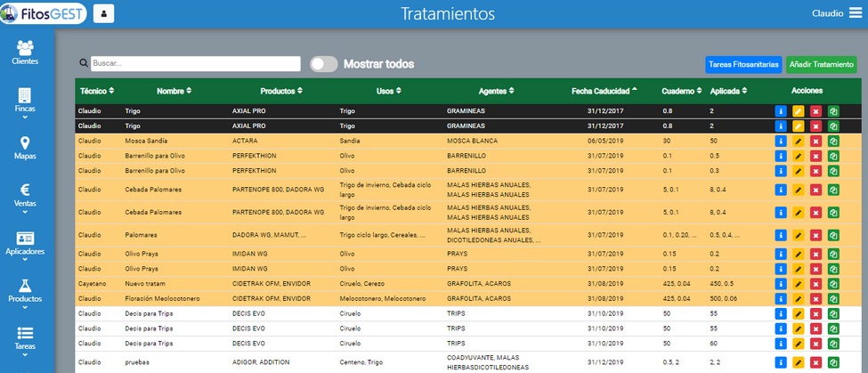Click the Buscar search field

[x=195, y=63]
